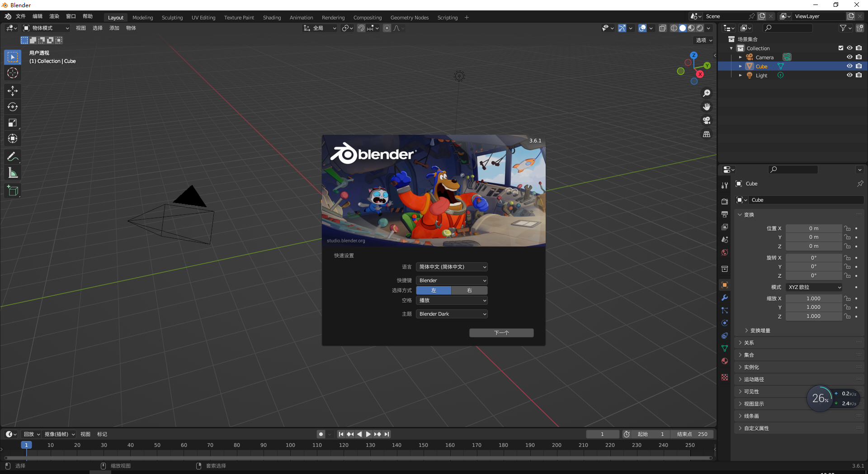The width and height of the screenshot is (868, 474).
Task: Click the 下一个 button on the splash screen
Action: point(501,332)
